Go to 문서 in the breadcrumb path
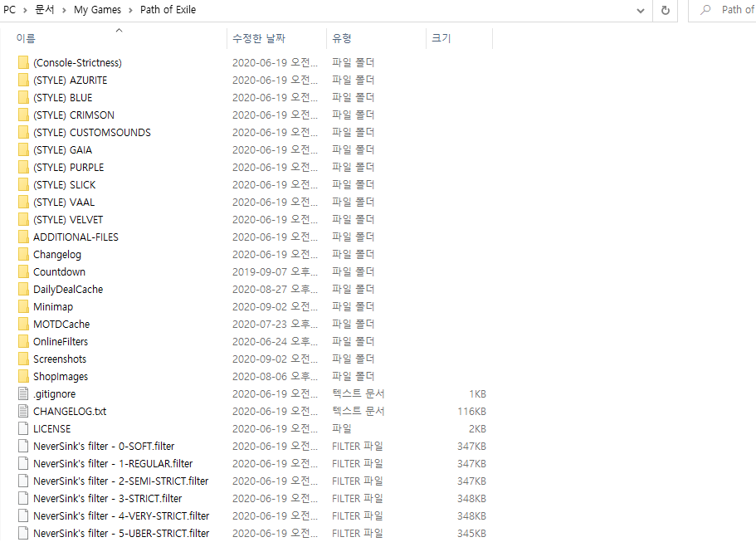The height and width of the screenshot is (547, 756). (x=44, y=10)
